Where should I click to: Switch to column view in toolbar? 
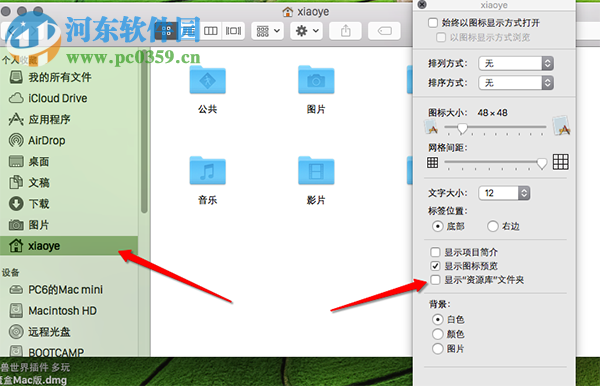coord(210,31)
